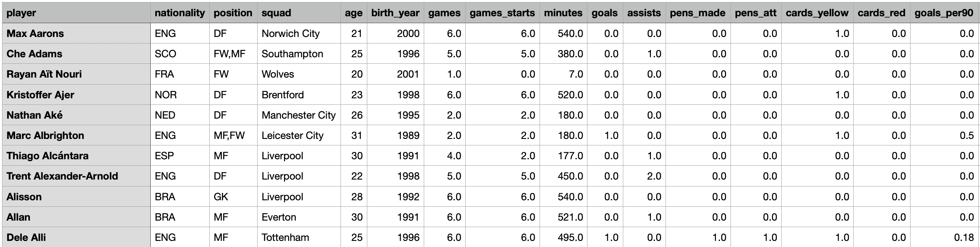
Task: Click Rayan Aït Nouri's squad cell Wolves
Action: tap(299, 74)
